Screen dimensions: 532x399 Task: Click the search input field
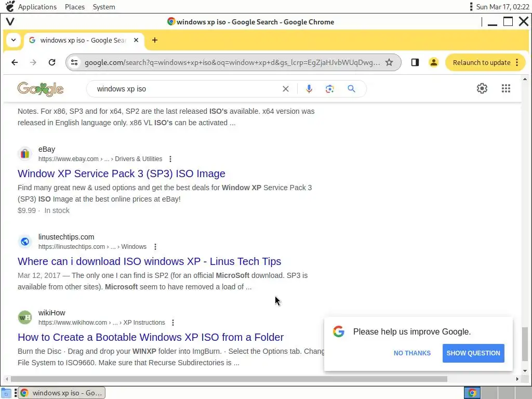click(187, 89)
